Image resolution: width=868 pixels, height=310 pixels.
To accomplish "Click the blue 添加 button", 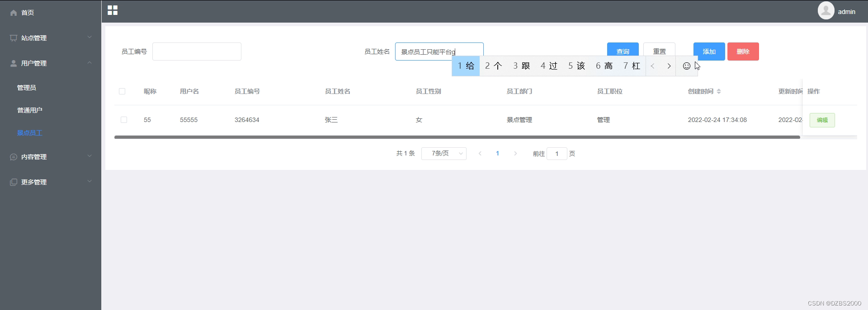I will coord(709,52).
